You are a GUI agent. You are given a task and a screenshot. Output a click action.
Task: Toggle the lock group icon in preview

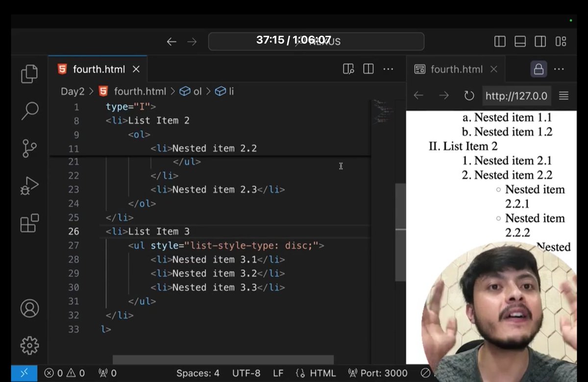539,69
